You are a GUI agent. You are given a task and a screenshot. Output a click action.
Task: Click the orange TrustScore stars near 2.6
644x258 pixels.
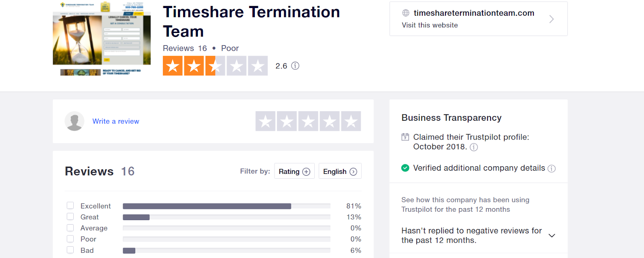click(x=215, y=66)
